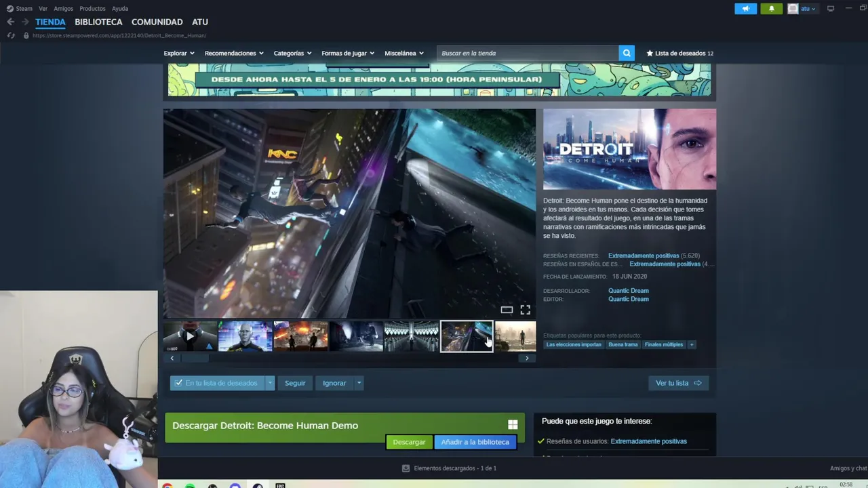This screenshot has width=868, height=488.
Task: Click the Ignorar button
Action: tap(334, 383)
